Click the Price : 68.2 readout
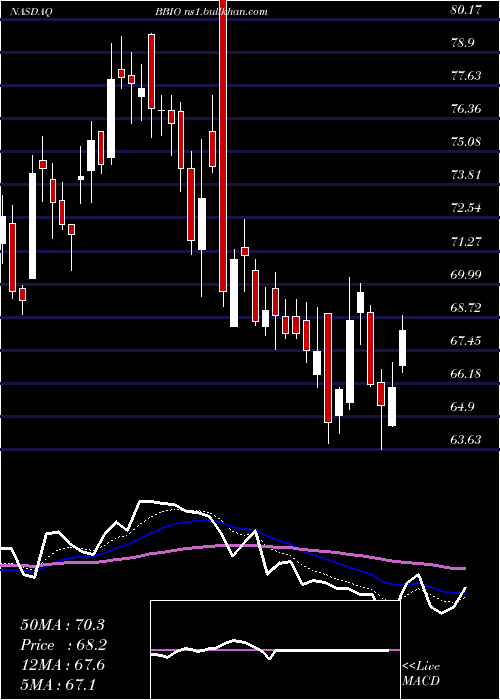 (63, 645)
